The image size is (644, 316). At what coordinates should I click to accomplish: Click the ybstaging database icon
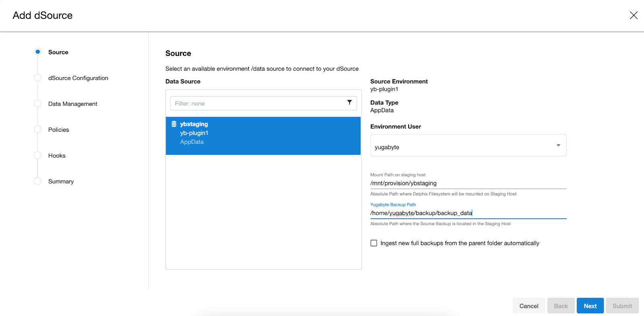tap(174, 124)
